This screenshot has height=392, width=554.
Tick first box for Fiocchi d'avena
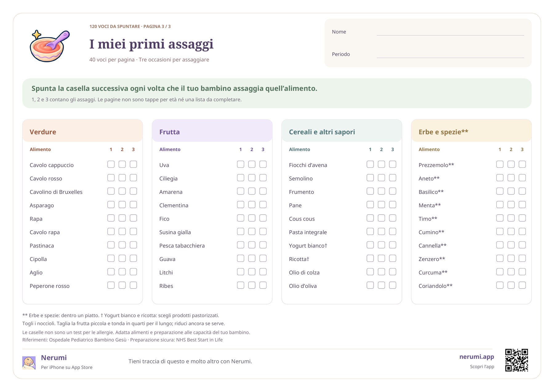pyautogui.click(x=370, y=164)
